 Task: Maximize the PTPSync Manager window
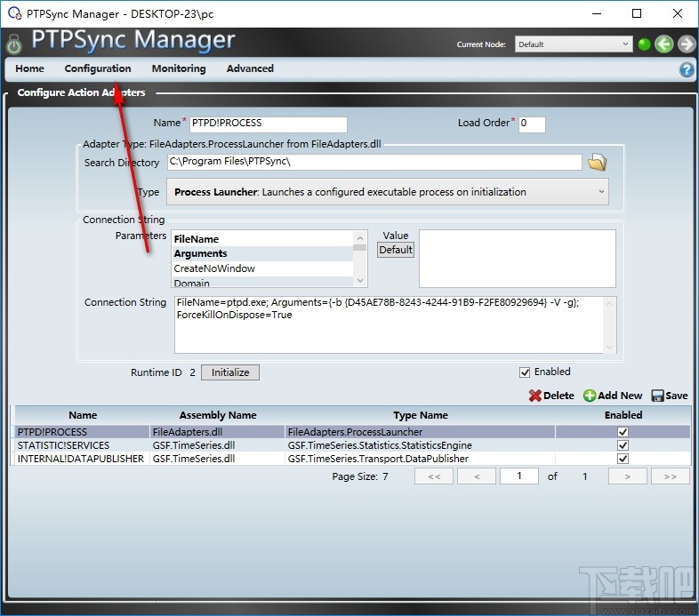point(637,13)
